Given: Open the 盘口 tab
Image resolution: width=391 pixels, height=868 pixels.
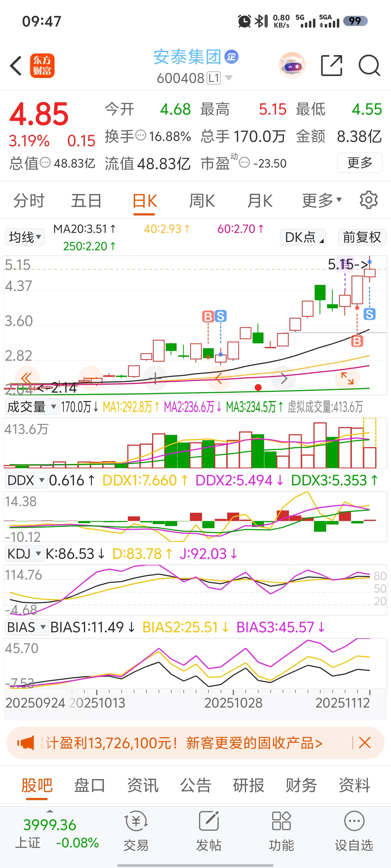Looking at the screenshot, I should coord(90,785).
